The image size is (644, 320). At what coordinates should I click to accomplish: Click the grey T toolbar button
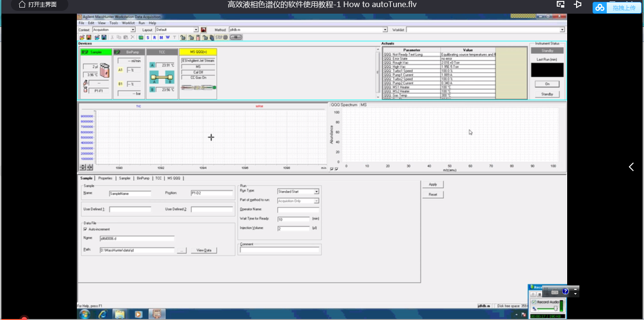click(x=174, y=37)
